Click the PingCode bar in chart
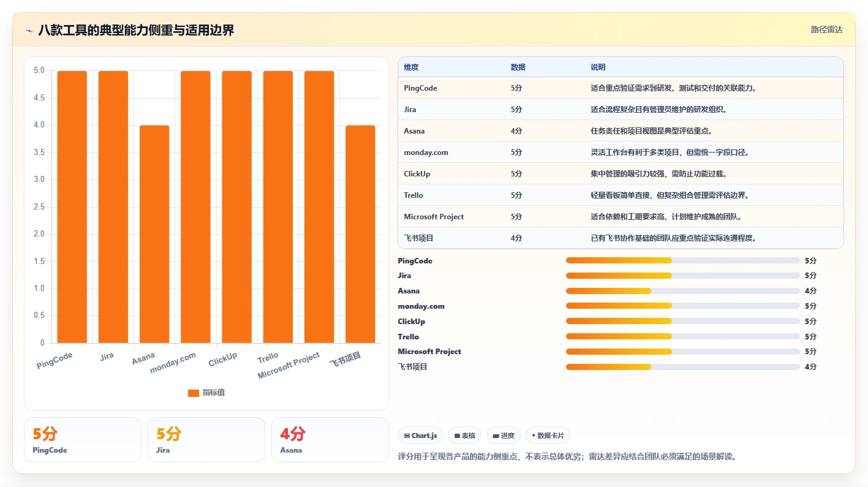The image size is (868, 487). pos(72,207)
